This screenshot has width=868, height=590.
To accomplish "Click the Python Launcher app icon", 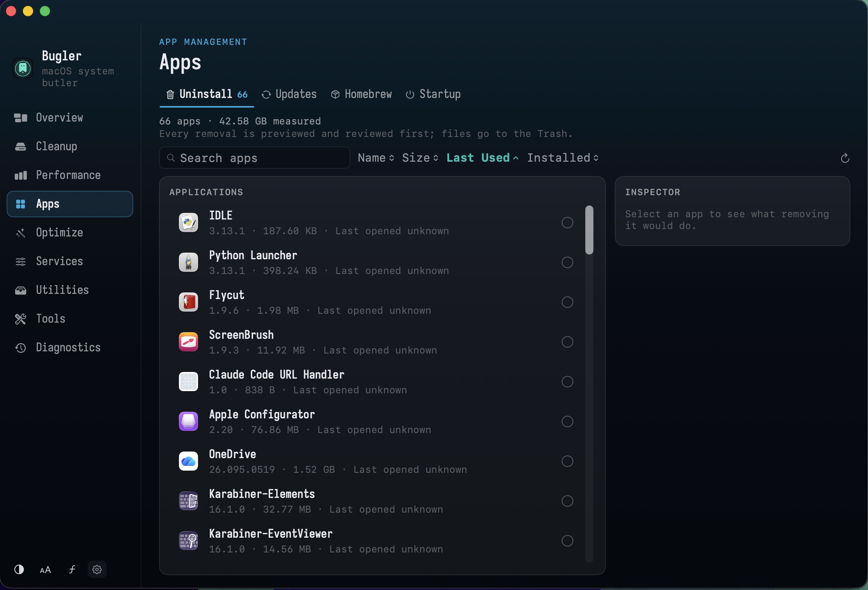I will pyautogui.click(x=188, y=262).
